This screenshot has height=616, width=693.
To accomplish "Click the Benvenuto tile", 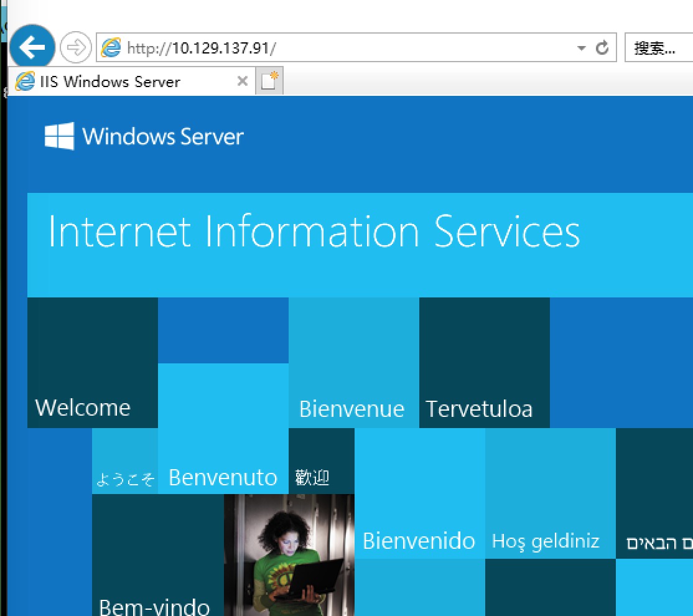I will (223, 429).
